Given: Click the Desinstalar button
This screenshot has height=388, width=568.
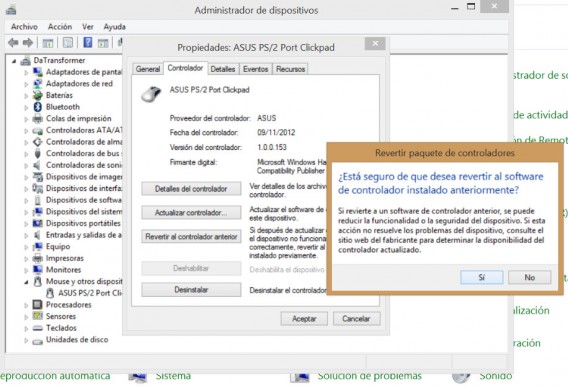Looking at the screenshot, I should tap(191, 290).
